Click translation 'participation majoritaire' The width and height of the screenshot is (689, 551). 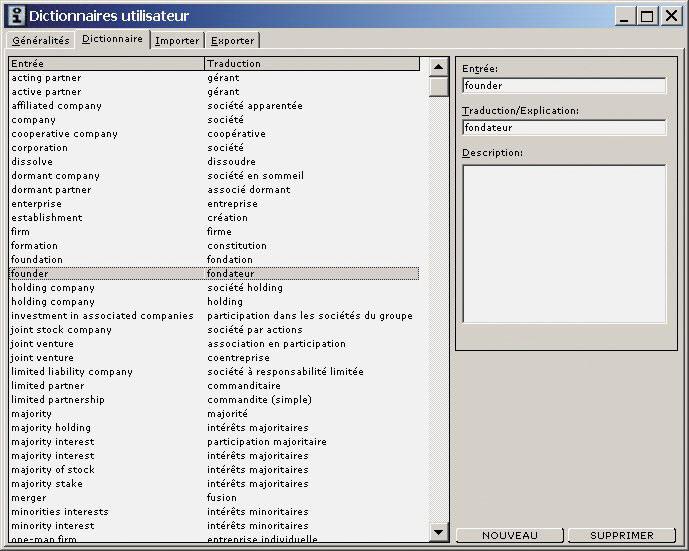click(x=267, y=442)
